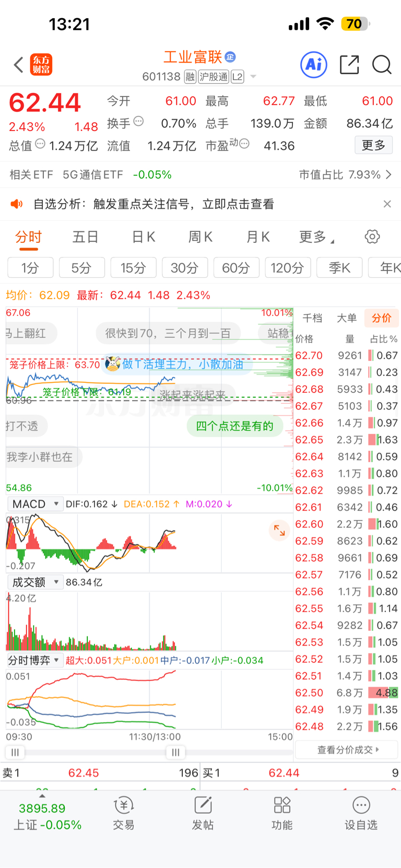Open the 自选分析 signal notice
Image resolution: width=401 pixels, height=868 pixels.
click(154, 204)
